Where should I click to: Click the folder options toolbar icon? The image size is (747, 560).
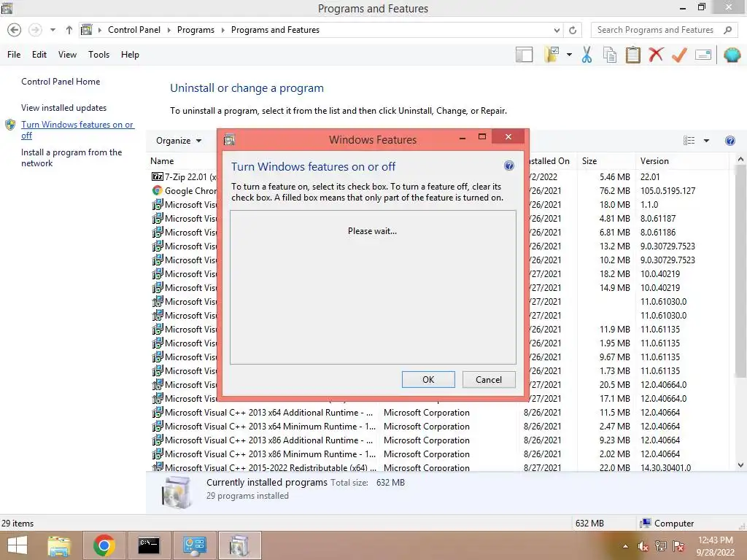coord(551,55)
